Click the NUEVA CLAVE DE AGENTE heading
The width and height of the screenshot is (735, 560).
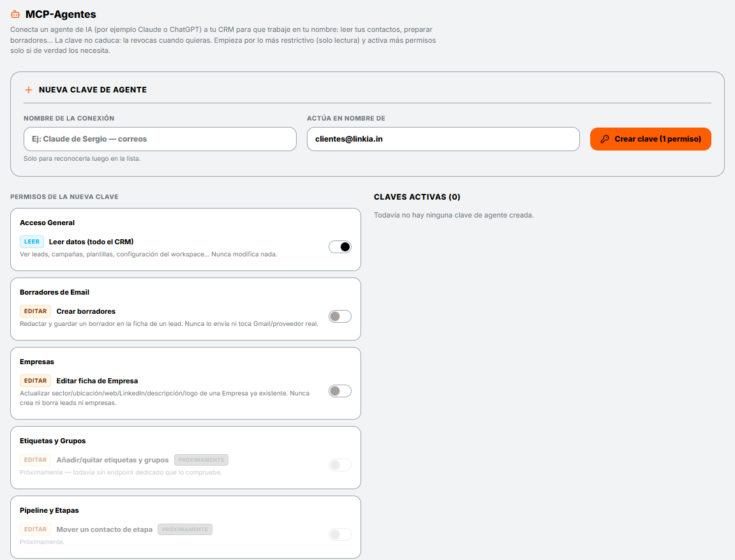click(93, 89)
